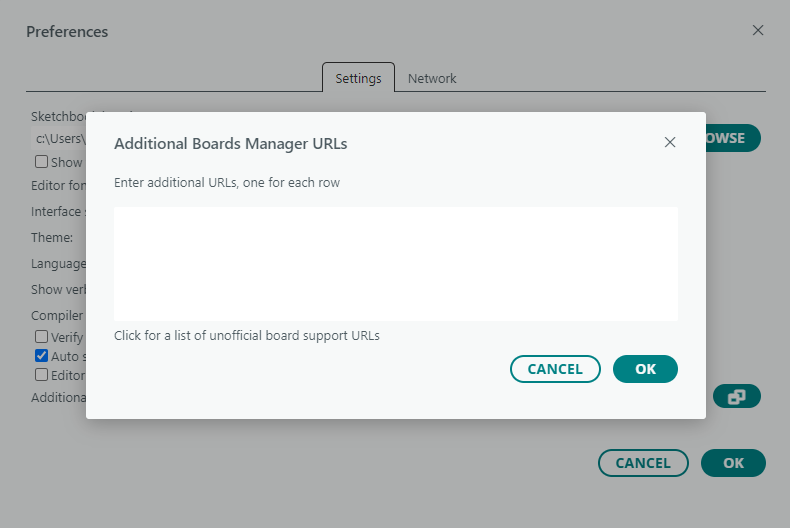Uncheck the Auto save checkbox
Image resolution: width=790 pixels, height=528 pixels.
pos(41,356)
